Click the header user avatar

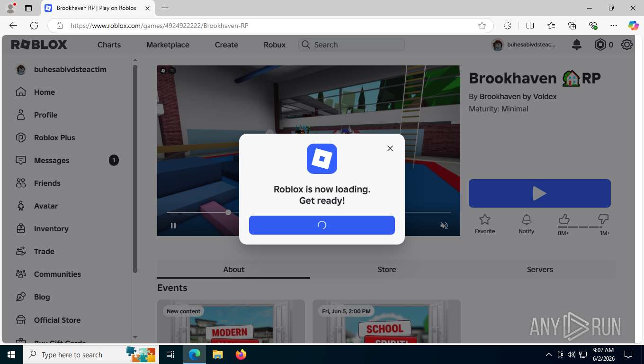tap(498, 45)
